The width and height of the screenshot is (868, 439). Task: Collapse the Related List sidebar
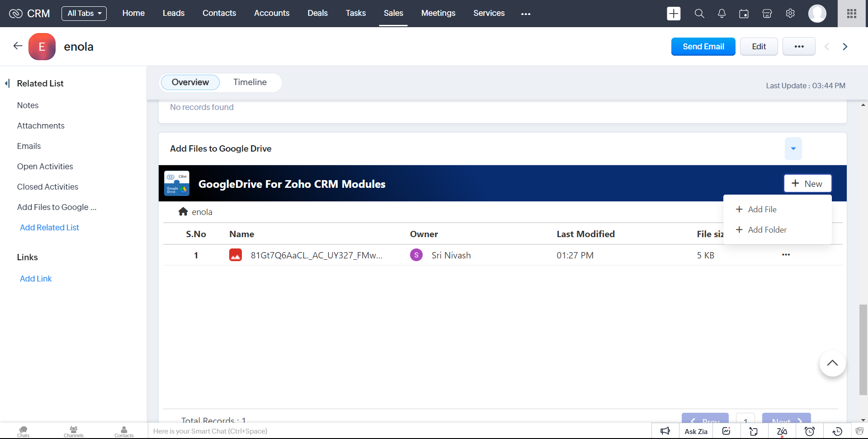[x=7, y=83]
